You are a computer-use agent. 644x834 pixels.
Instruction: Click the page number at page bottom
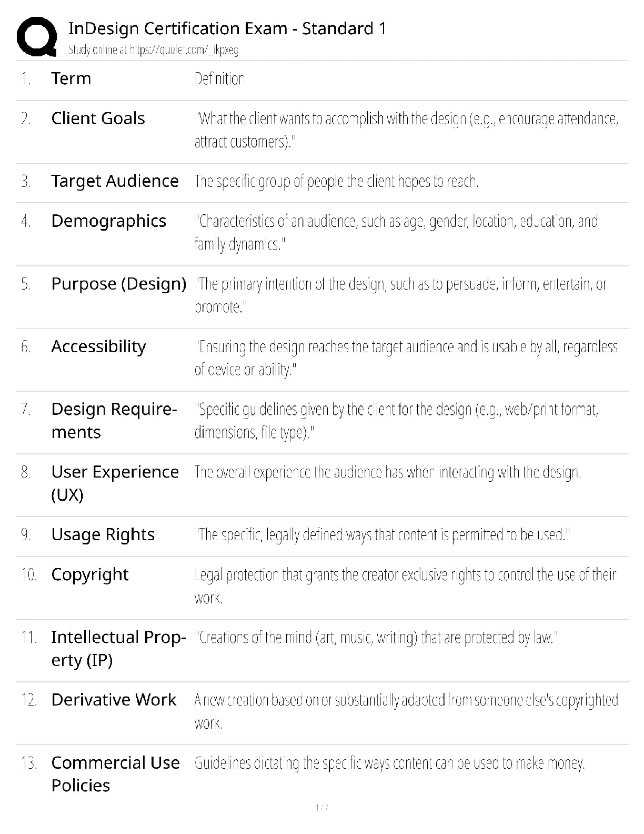pyautogui.click(x=322, y=807)
